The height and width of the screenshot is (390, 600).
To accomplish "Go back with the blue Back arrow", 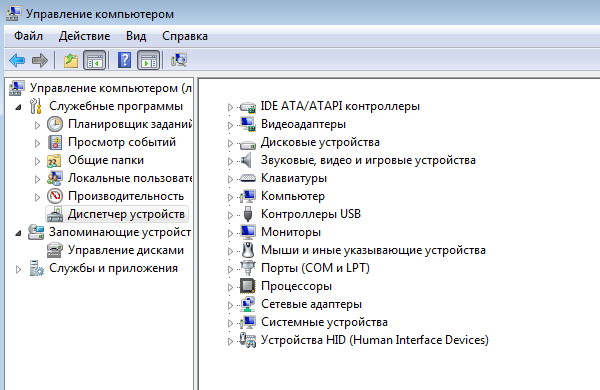I will [17, 60].
